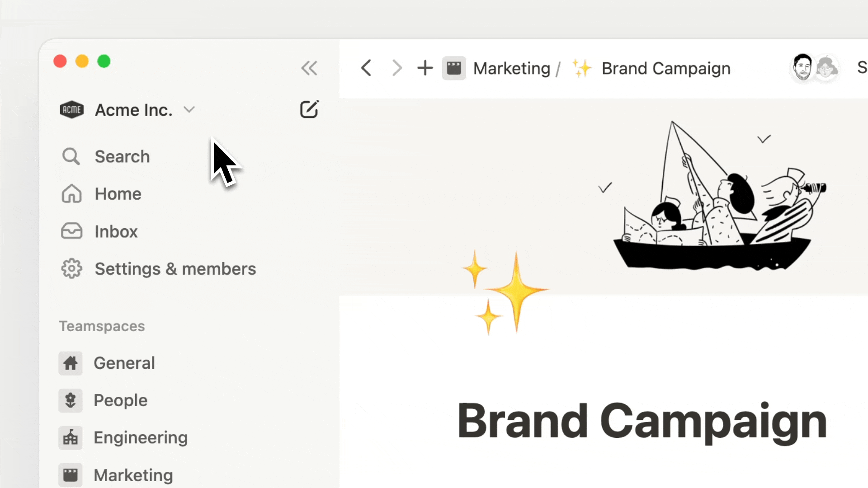The image size is (868, 488).
Task: Click the first collaborator avatar
Action: [x=802, y=68]
